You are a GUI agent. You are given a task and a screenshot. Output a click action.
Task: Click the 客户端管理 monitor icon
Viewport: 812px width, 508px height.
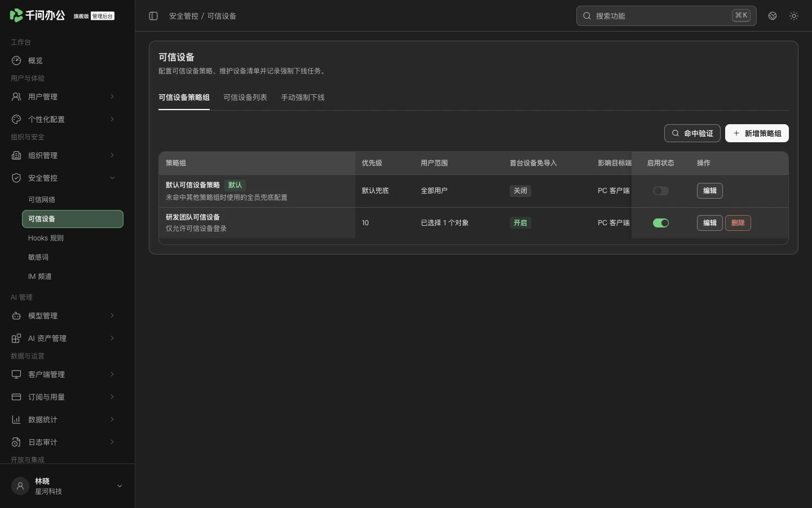[x=16, y=374]
